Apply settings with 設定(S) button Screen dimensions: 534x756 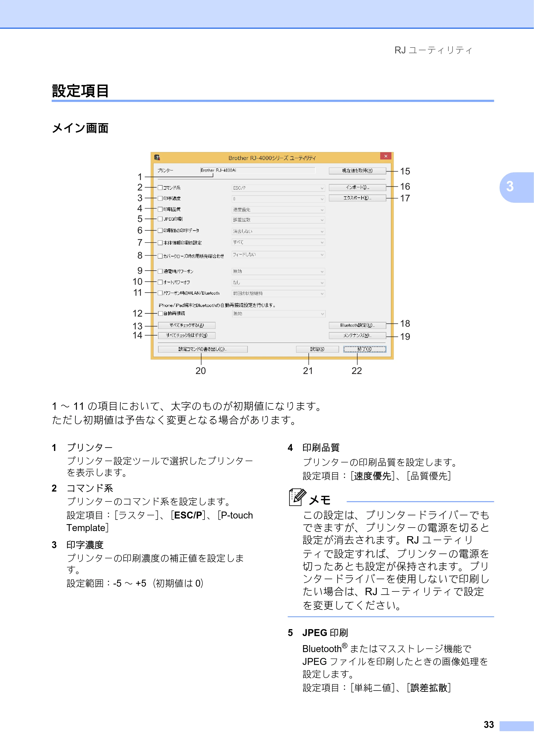(317, 349)
